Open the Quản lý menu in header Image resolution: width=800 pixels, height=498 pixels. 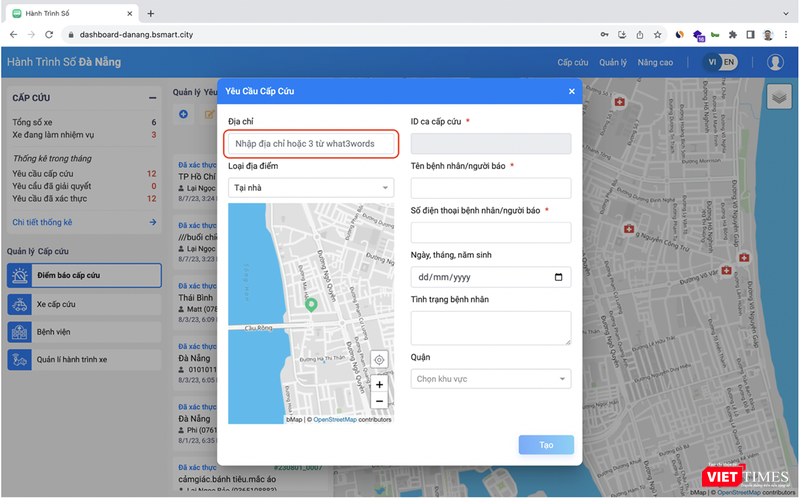pyautogui.click(x=613, y=62)
